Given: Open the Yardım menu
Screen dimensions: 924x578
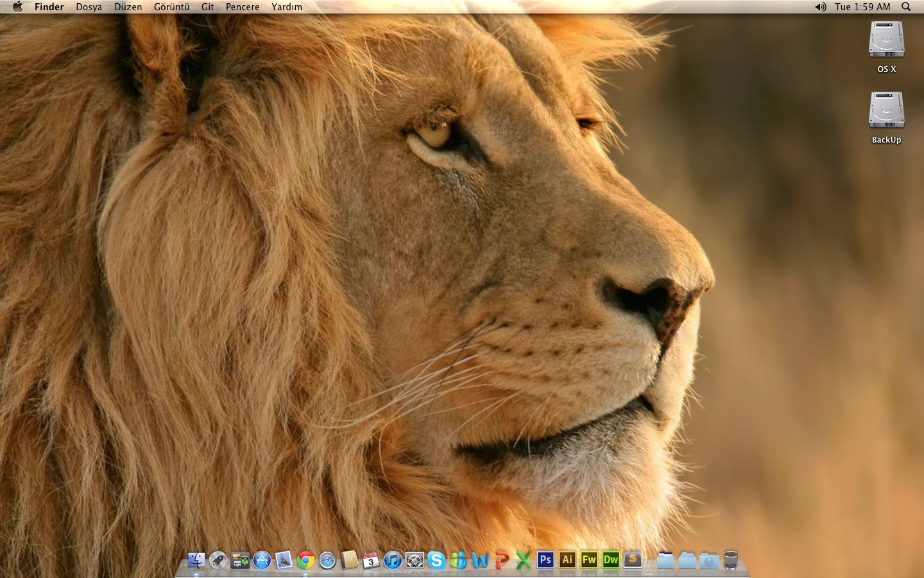Looking at the screenshot, I should [286, 7].
